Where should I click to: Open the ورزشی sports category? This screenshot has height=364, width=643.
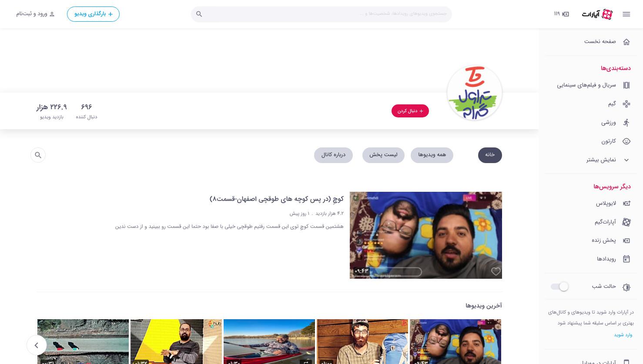coord(616,123)
